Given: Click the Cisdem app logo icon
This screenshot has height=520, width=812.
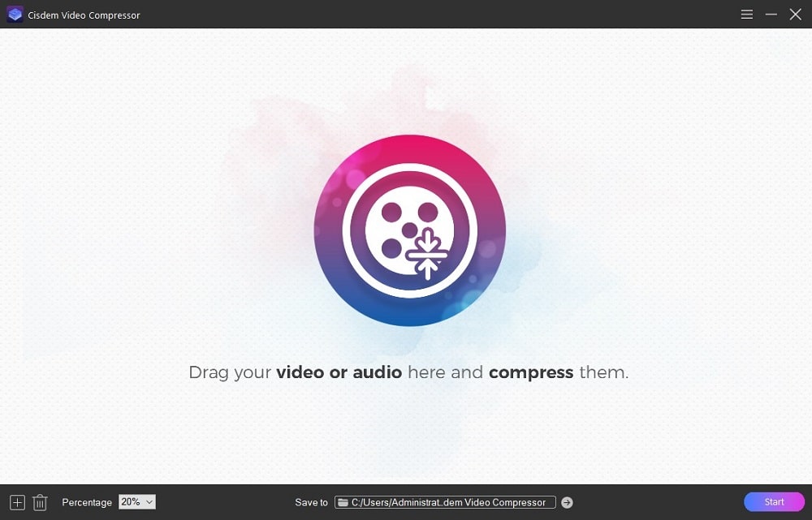Looking at the screenshot, I should (x=15, y=15).
